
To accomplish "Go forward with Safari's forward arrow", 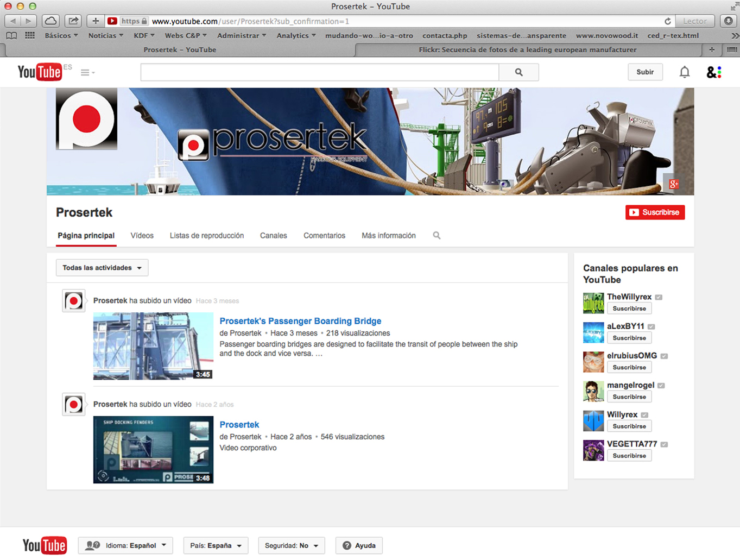I will [28, 21].
